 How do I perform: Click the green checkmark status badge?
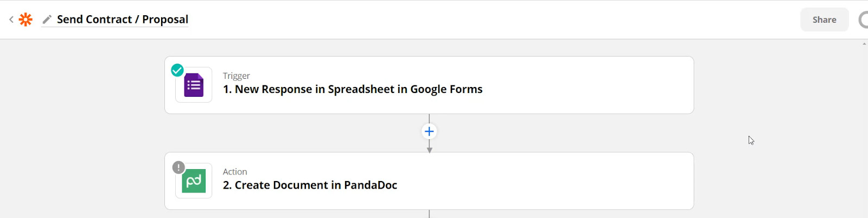pos(177,70)
